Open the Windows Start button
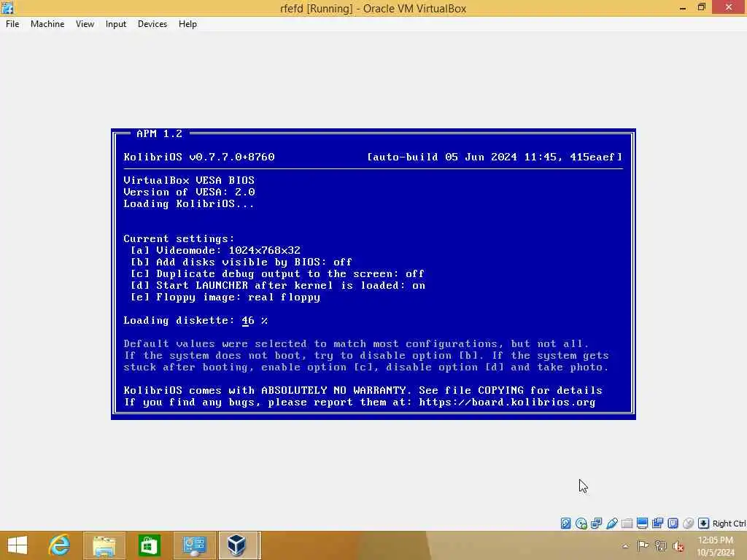The image size is (747, 560). (18, 545)
